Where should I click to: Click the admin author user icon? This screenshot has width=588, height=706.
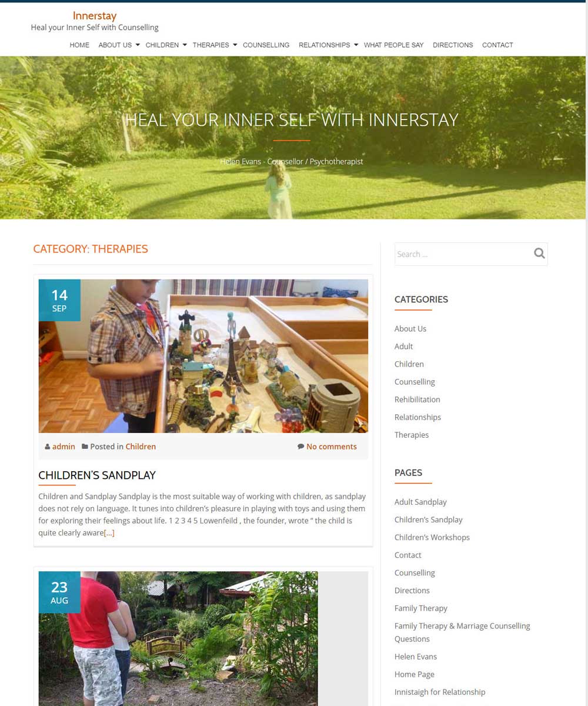(x=48, y=447)
